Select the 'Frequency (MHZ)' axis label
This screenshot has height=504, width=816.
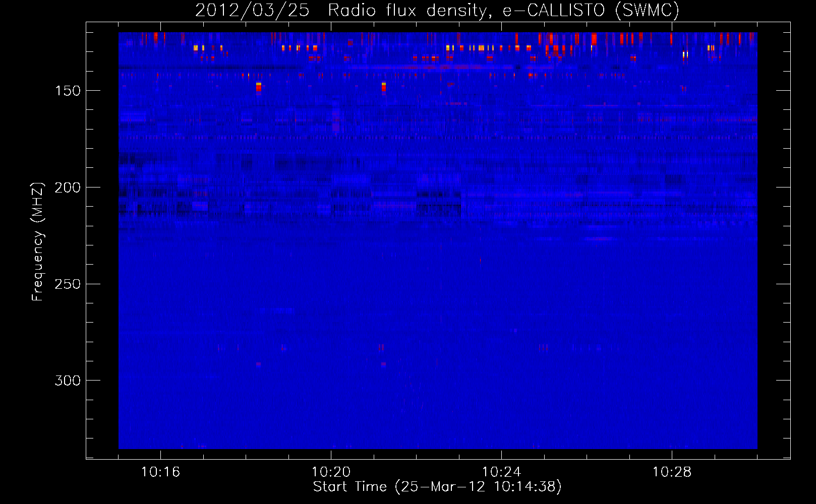coord(37,242)
